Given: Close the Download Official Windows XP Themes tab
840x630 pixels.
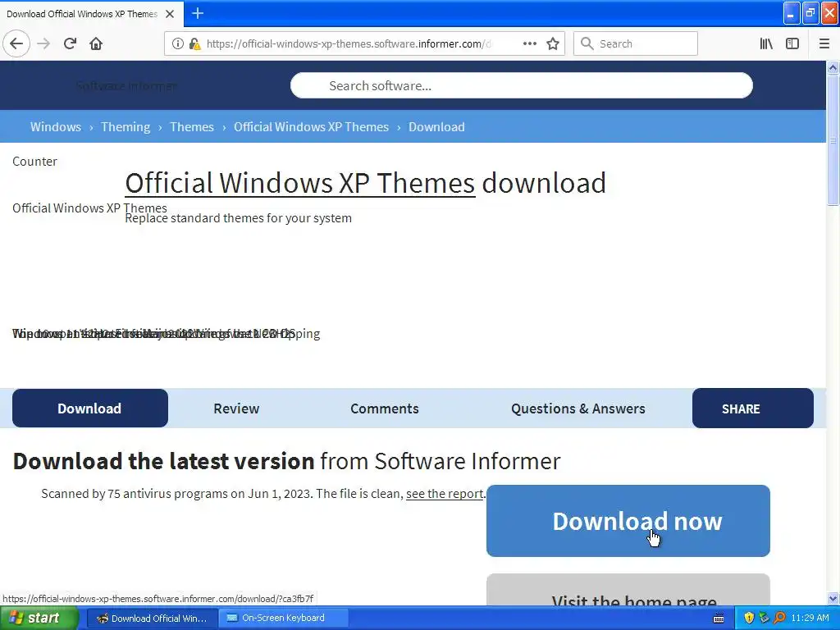Looking at the screenshot, I should pyautogui.click(x=170, y=14).
